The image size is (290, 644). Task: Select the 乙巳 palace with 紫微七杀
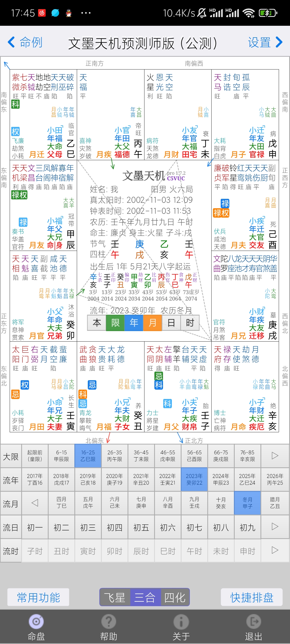(x=44, y=115)
